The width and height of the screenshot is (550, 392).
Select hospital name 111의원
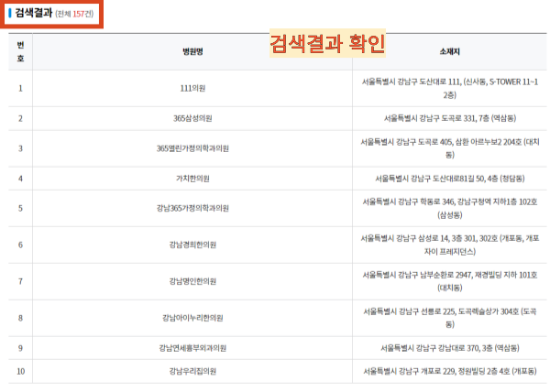192,88
